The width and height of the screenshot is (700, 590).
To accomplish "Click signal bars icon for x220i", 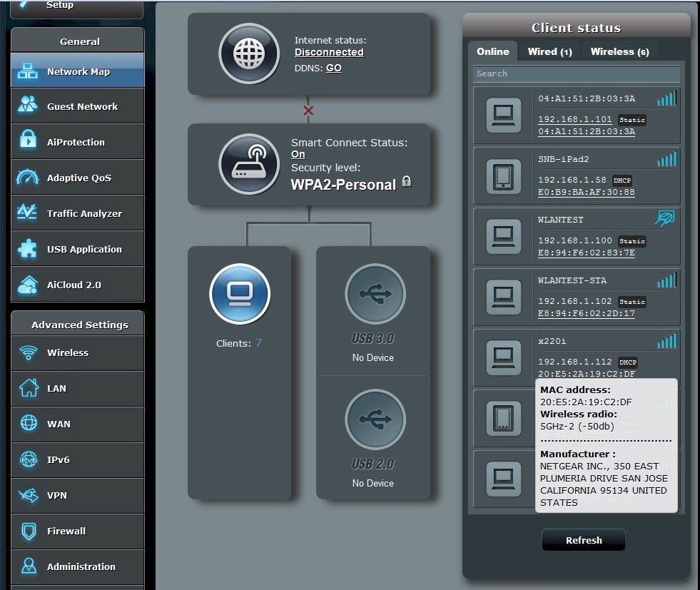I will (667, 340).
